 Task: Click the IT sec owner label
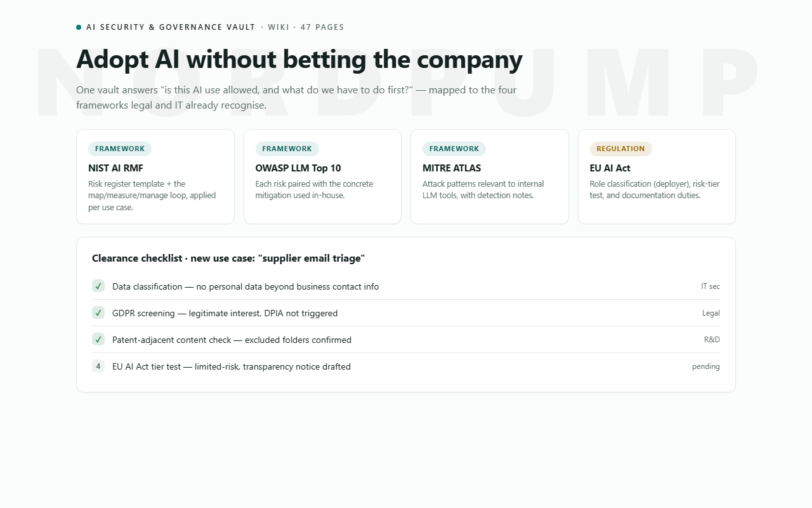[x=710, y=286]
